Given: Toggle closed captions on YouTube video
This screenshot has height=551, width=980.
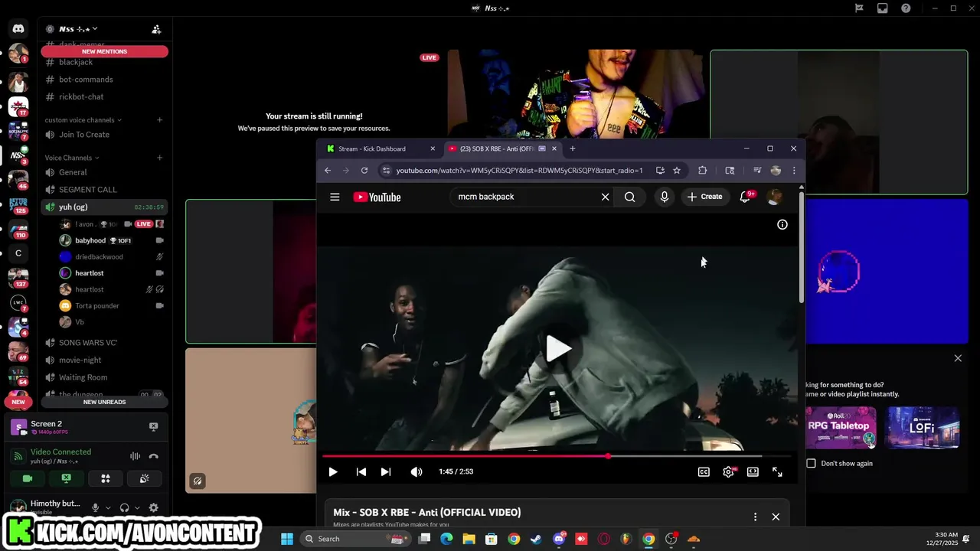Looking at the screenshot, I should pyautogui.click(x=704, y=472).
